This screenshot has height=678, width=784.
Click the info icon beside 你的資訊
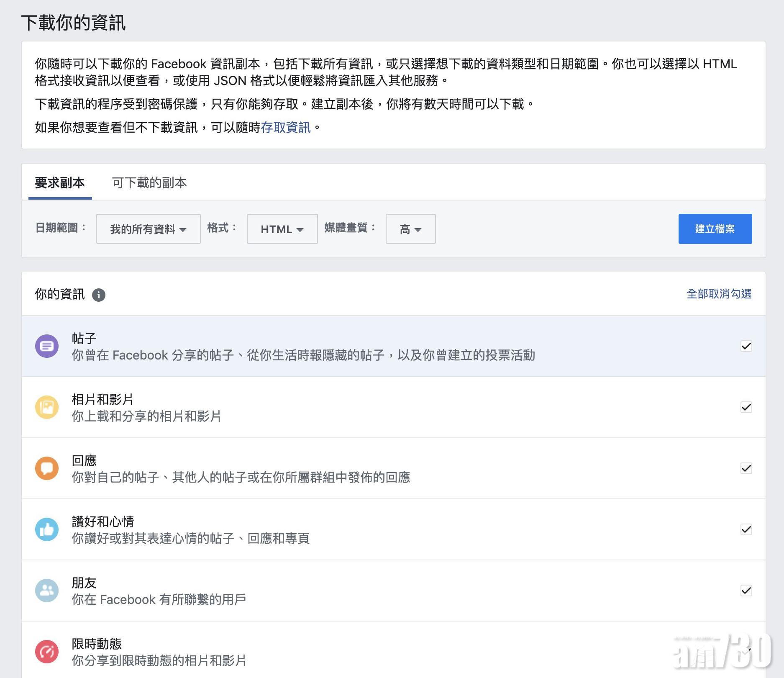point(99,295)
